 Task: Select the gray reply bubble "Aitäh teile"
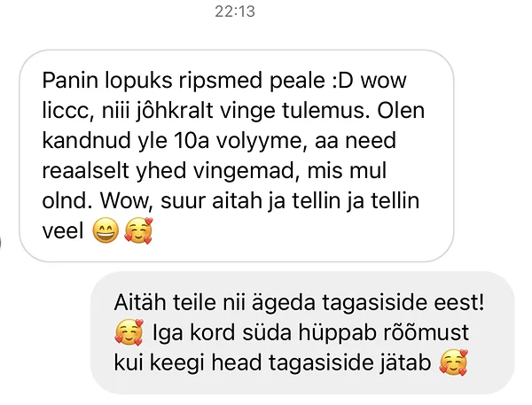pos(302,332)
